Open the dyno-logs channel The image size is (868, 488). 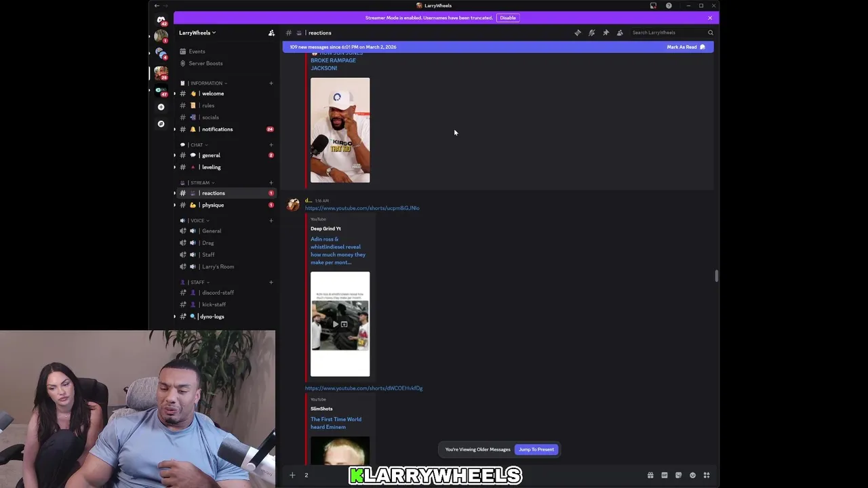pos(226,317)
